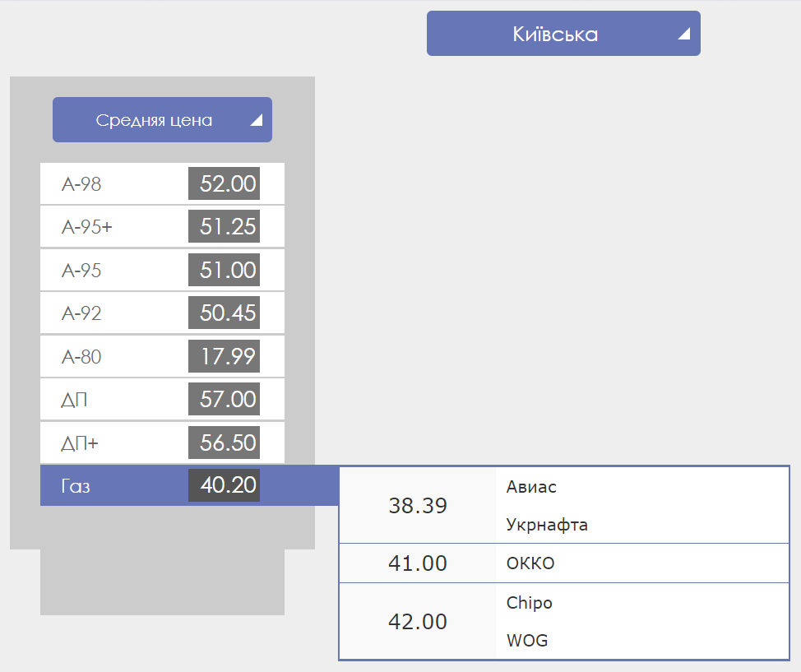The width and height of the screenshot is (801, 672).
Task: Click the 40.20 gas price badge
Action: [225, 485]
